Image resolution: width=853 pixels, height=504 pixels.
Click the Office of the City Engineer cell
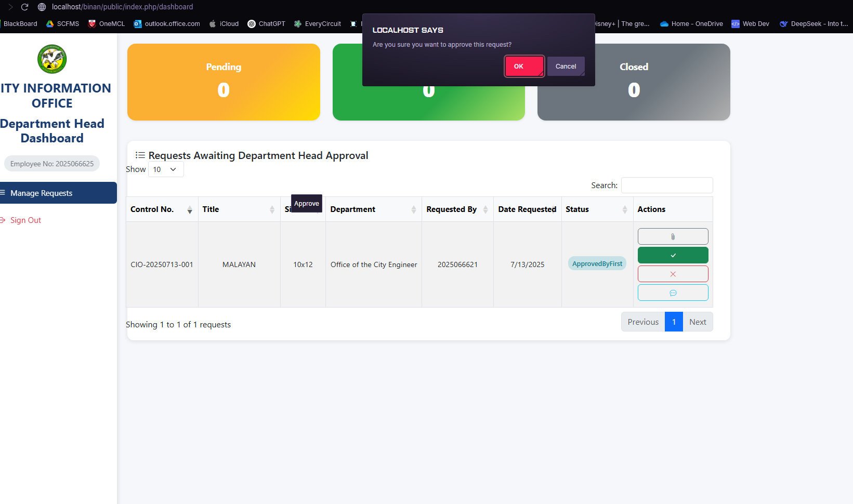[x=374, y=264]
